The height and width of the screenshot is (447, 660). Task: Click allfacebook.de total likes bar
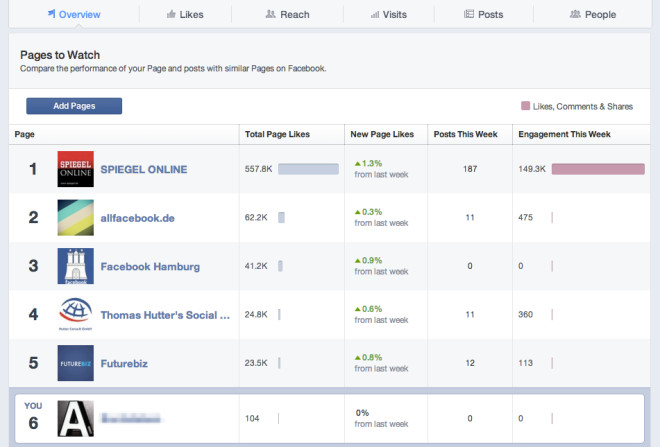281,217
